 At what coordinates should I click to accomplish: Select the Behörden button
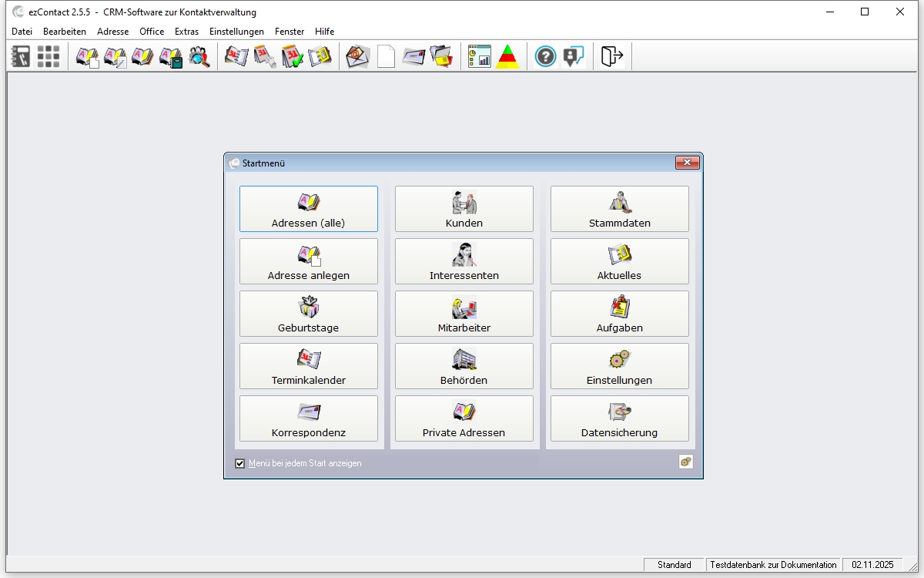[x=464, y=366]
